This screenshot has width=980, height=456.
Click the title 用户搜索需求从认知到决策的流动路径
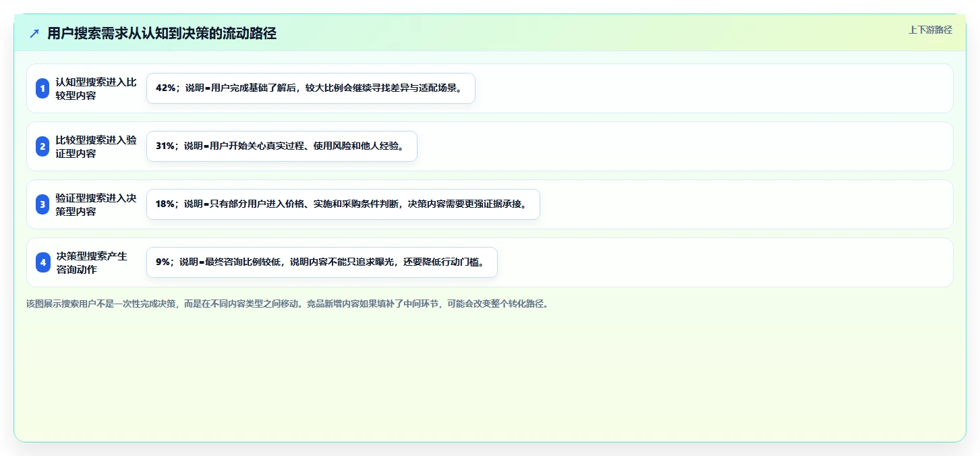coord(162,34)
